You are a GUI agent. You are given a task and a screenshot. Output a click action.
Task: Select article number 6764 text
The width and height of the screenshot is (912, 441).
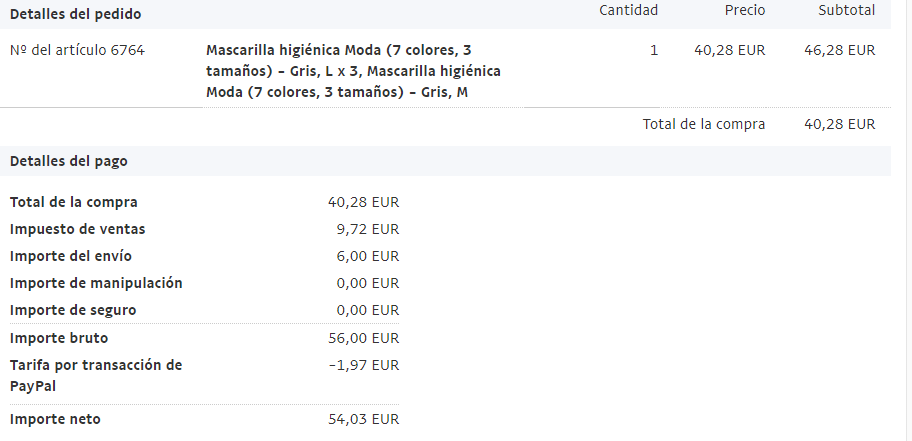click(x=77, y=51)
